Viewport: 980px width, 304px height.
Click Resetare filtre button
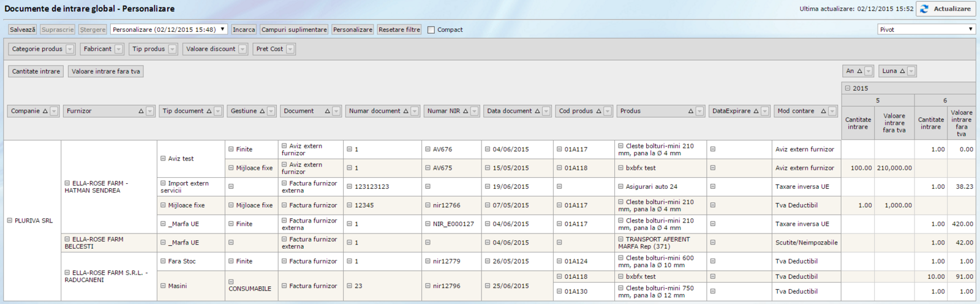tap(399, 29)
